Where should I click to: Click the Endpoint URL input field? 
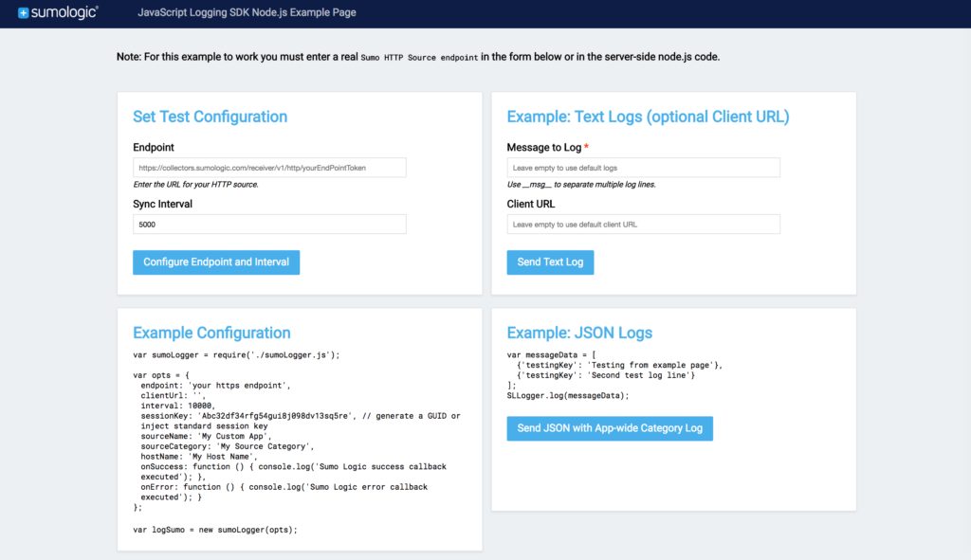point(269,168)
